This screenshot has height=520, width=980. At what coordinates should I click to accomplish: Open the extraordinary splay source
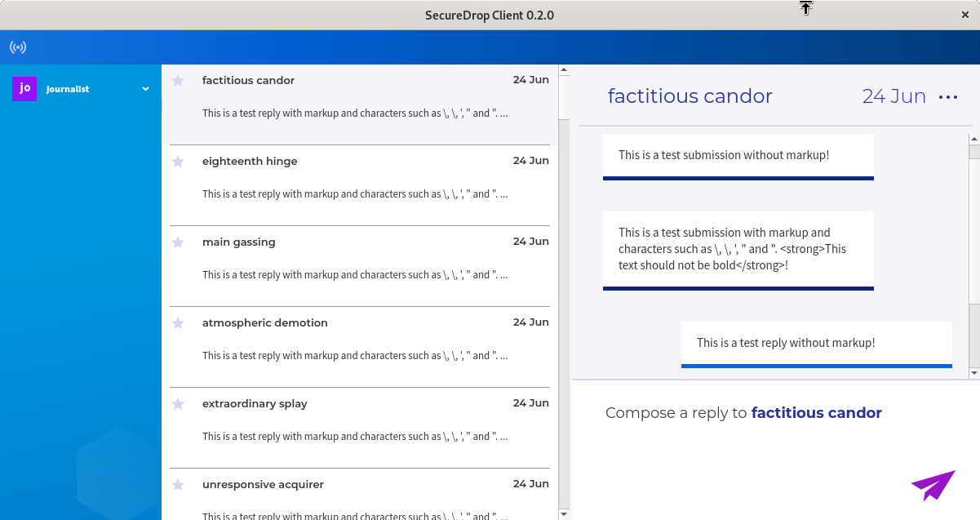click(360, 428)
